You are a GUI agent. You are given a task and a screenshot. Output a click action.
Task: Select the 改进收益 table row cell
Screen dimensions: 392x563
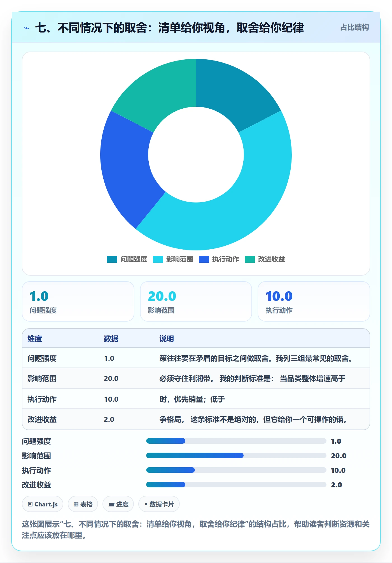click(x=42, y=419)
